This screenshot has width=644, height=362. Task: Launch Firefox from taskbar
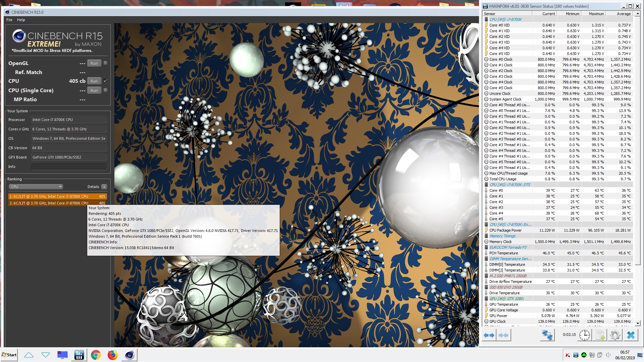113,355
